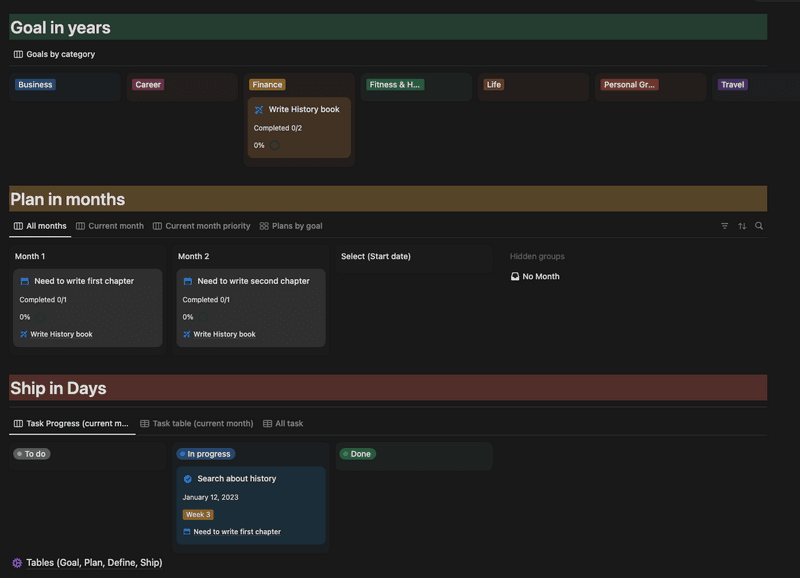Select the Personal Gr... category tag
This screenshot has height=578, width=800.
(x=629, y=85)
